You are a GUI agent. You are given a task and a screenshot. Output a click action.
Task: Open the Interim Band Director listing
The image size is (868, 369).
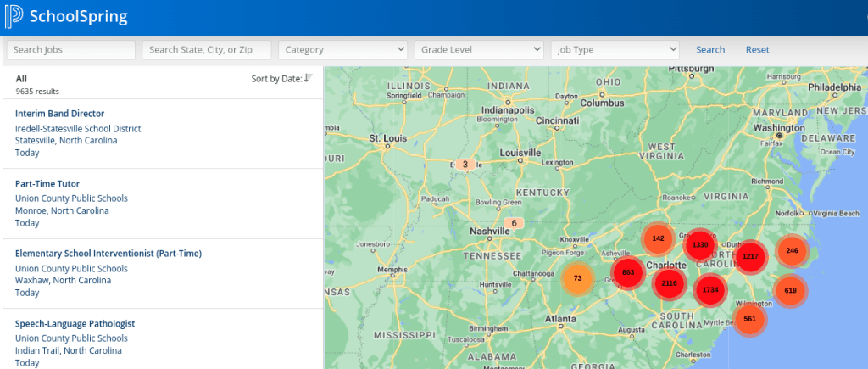click(59, 114)
